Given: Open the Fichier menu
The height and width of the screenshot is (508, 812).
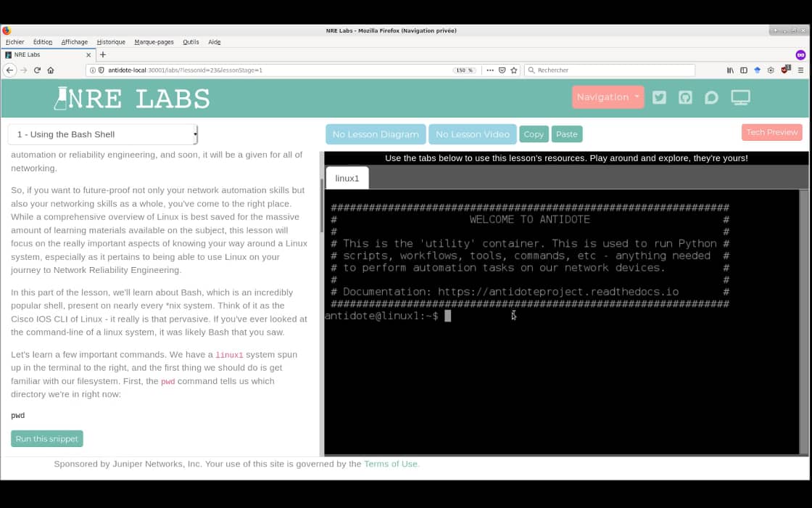Looking at the screenshot, I should [x=15, y=42].
